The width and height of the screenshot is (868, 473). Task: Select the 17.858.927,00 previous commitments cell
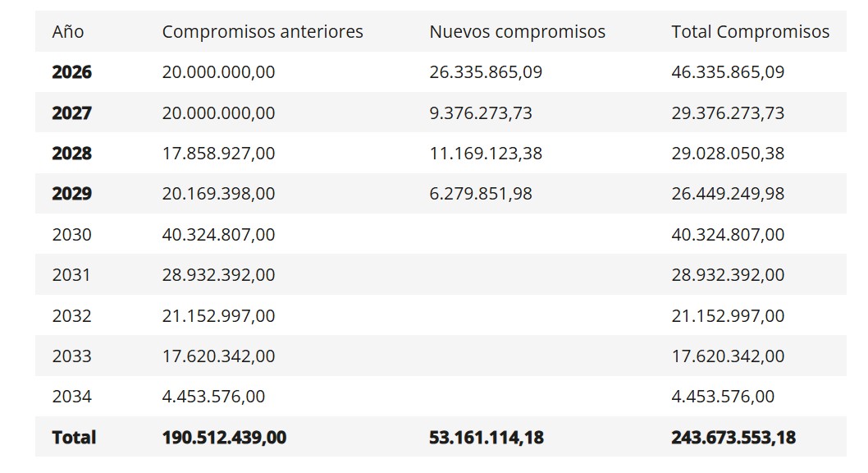pyautogui.click(x=219, y=154)
